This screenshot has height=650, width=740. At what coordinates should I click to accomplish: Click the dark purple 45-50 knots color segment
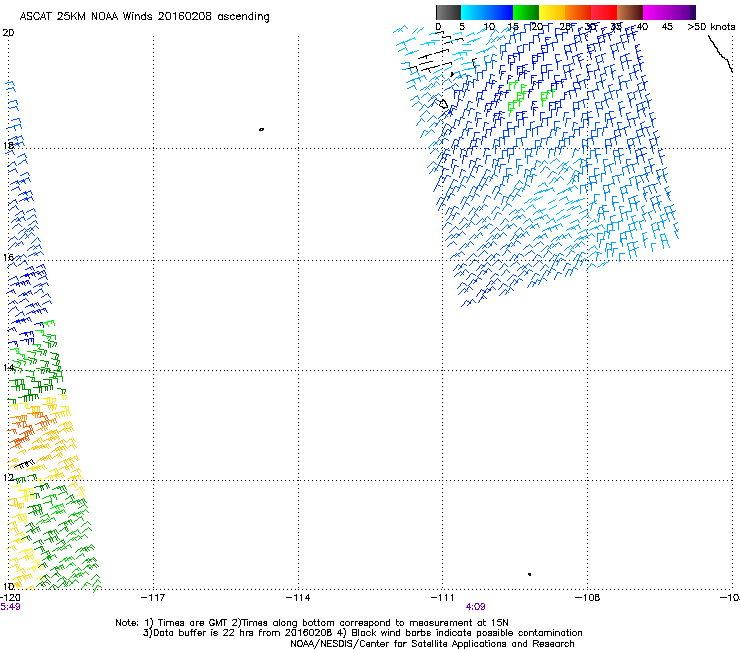coord(682,12)
